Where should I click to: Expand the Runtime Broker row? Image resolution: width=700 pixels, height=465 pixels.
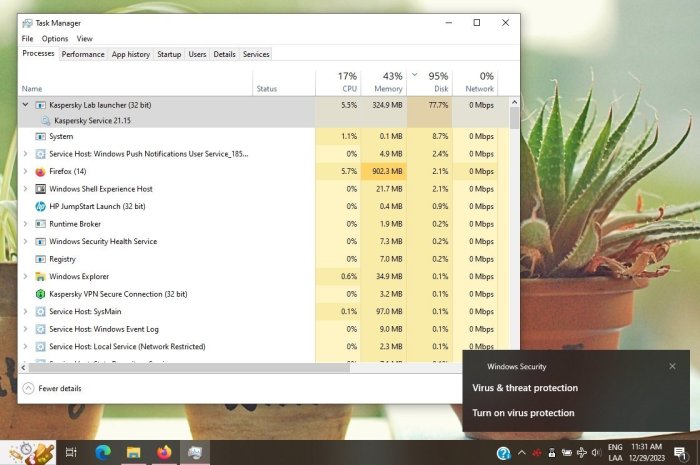coord(25,224)
